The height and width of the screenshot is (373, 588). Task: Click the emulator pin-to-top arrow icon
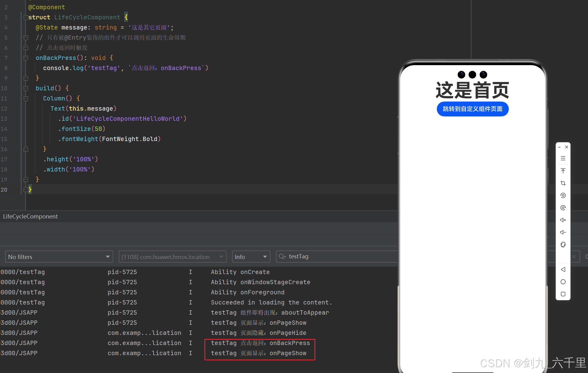click(x=563, y=171)
